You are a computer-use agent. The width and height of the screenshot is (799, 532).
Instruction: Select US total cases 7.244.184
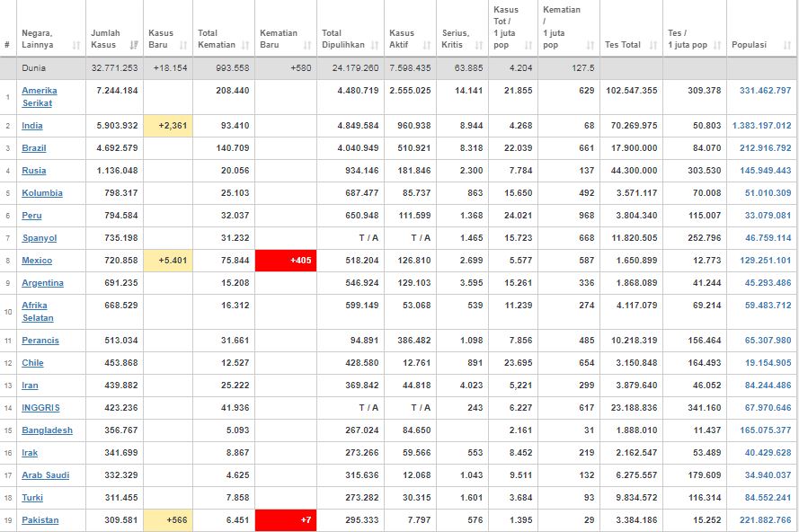point(117,90)
